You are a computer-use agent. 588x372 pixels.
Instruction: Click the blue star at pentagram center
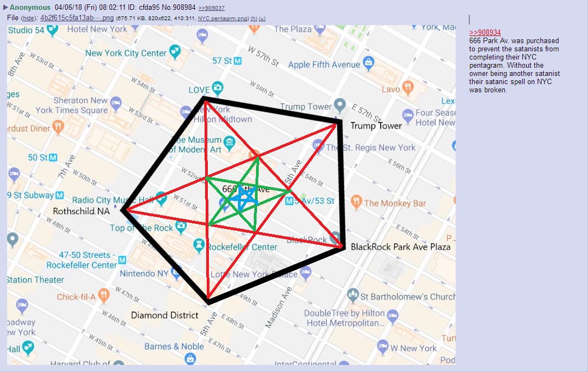243,197
